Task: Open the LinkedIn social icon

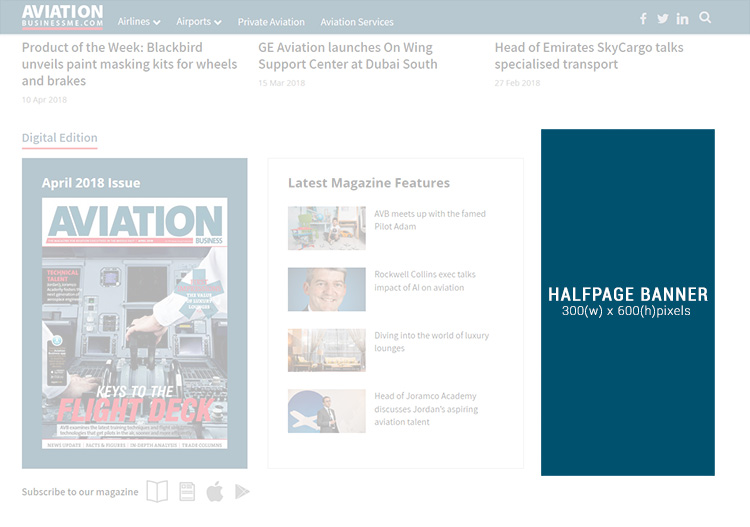Action: click(682, 19)
